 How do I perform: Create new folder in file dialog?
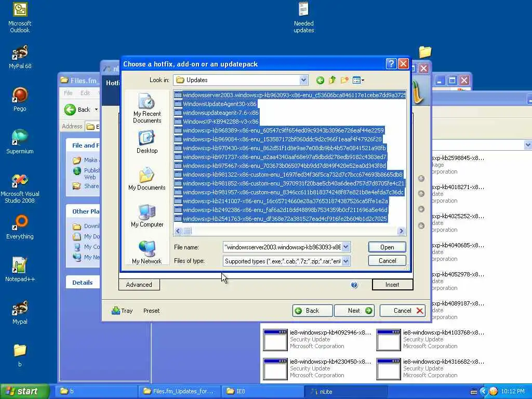pyautogui.click(x=344, y=80)
